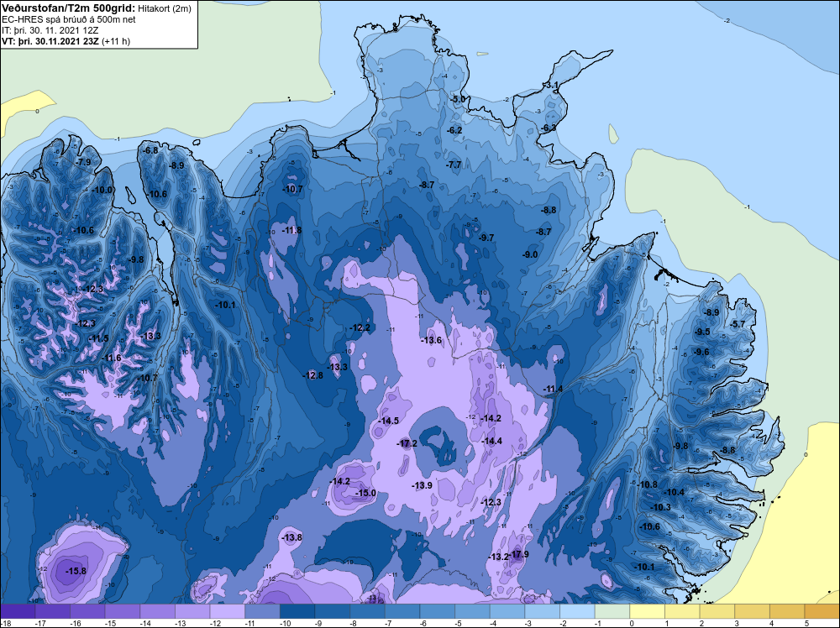Click the -14.5 temperature reading
This screenshot has height=628, width=840.
(x=390, y=421)
